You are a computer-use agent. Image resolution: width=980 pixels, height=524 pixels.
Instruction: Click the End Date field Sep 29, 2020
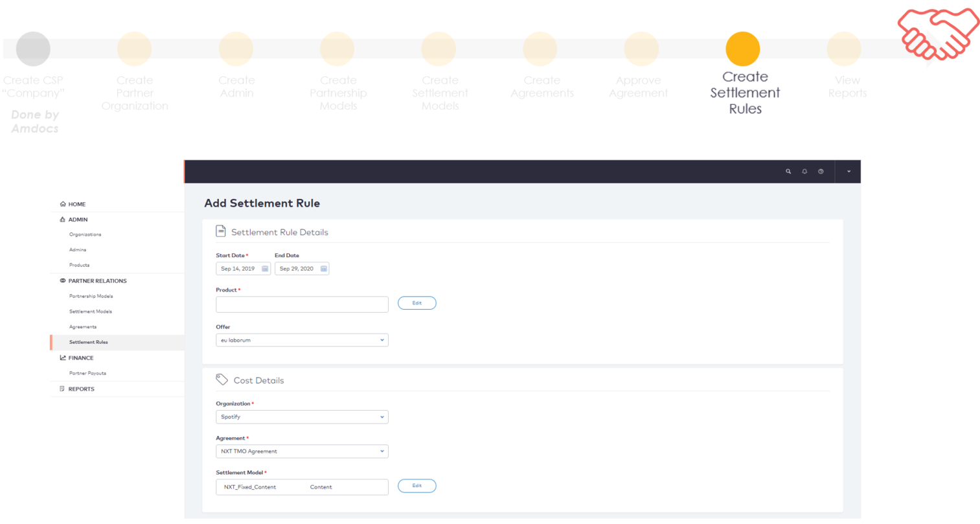302,269
